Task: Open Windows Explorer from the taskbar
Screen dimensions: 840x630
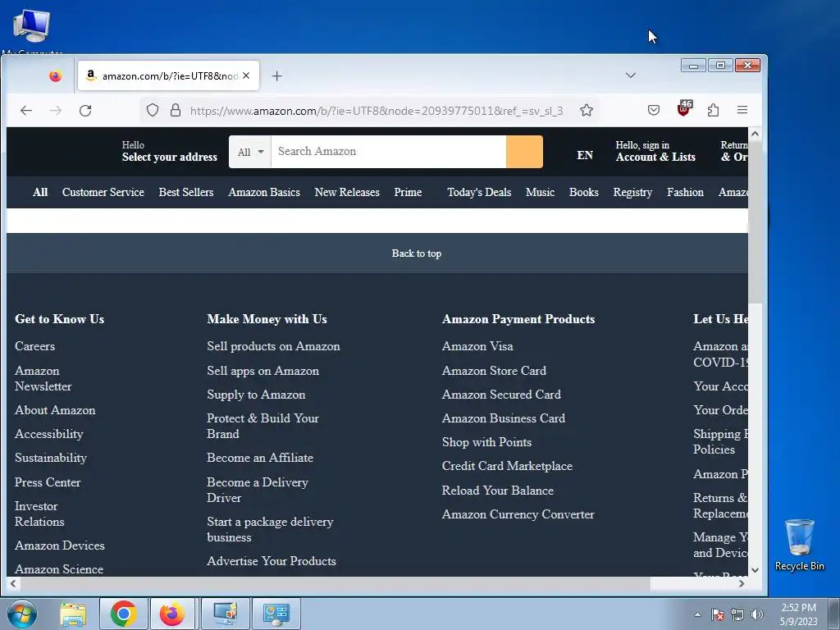Action: click(x=73, y=614)
